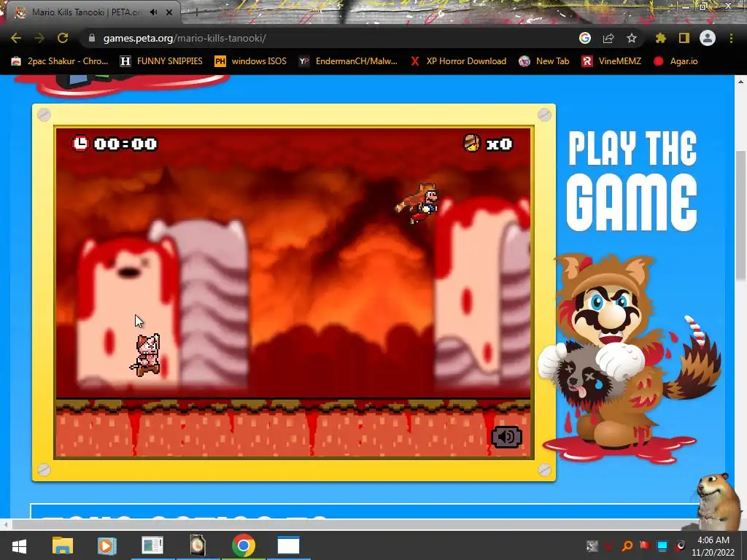Viewport: 747px width, 560px height.
Task: Click the red flag tray icon
Action: click(645, 545)
